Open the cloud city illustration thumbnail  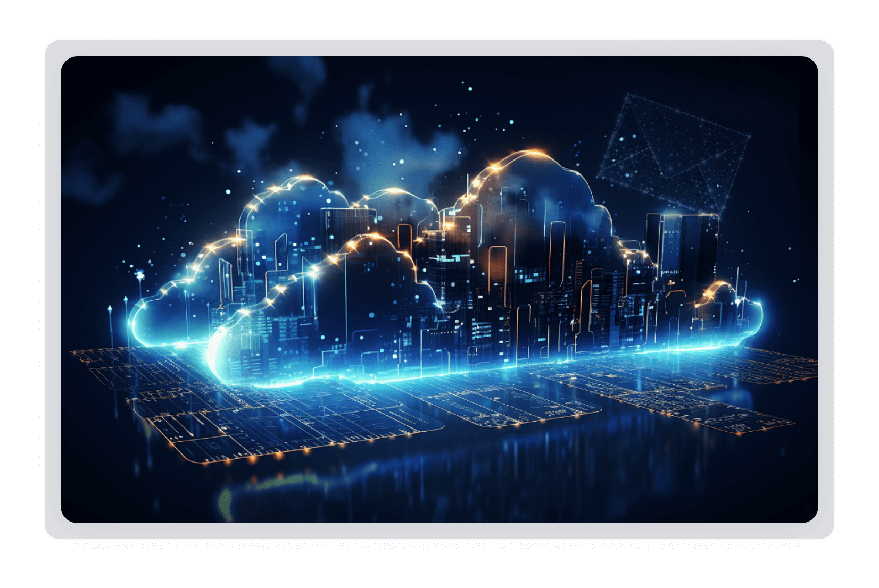click(x=439, y=290)
